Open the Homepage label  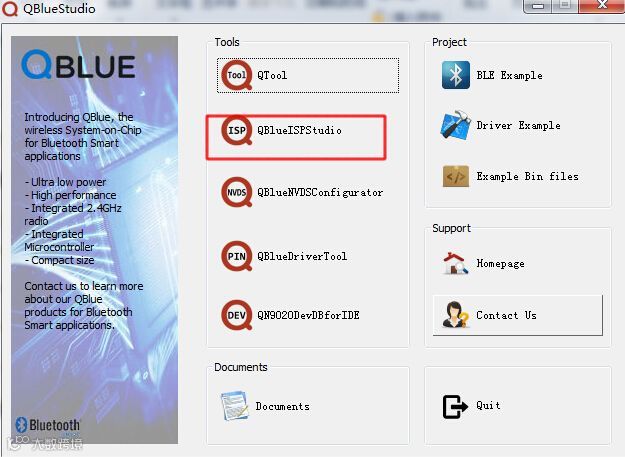(501, 263)
